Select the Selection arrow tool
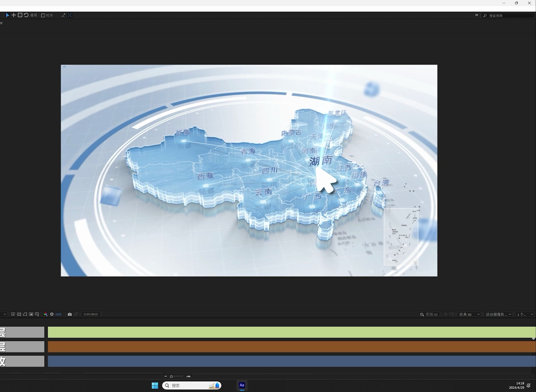Viewport: 536px width, 392px height. (x=8, y=15)
